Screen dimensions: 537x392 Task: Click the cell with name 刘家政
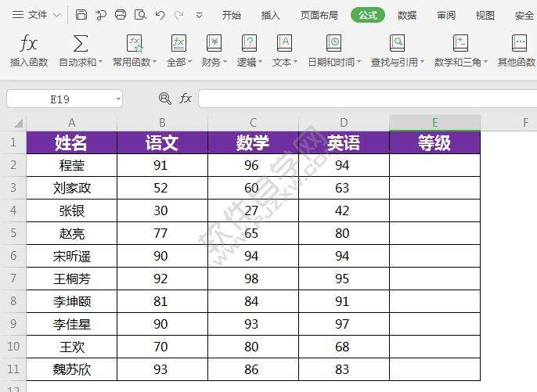[71, 188]
